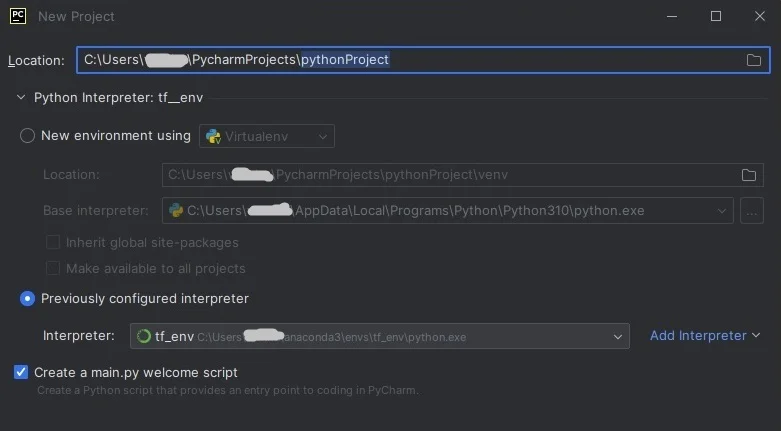Viewport: 781px width, 431px height.
Task: Check Make available to all projects
Action: click(53, 268)
